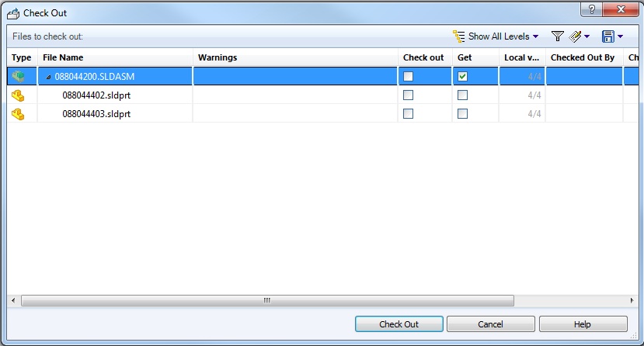Screen dimensions: 644x346
Task: Click the select files pencil icon
Action: [576, 36]
